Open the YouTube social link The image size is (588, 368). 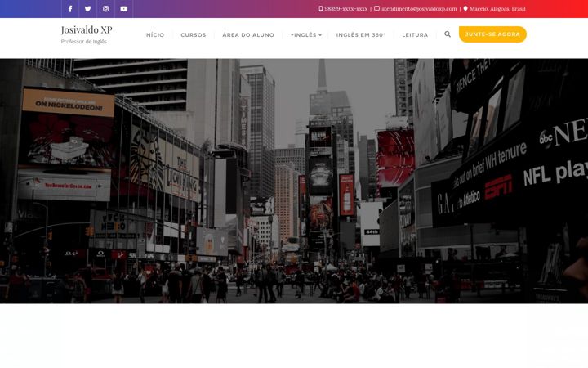[x=124, y=9]
